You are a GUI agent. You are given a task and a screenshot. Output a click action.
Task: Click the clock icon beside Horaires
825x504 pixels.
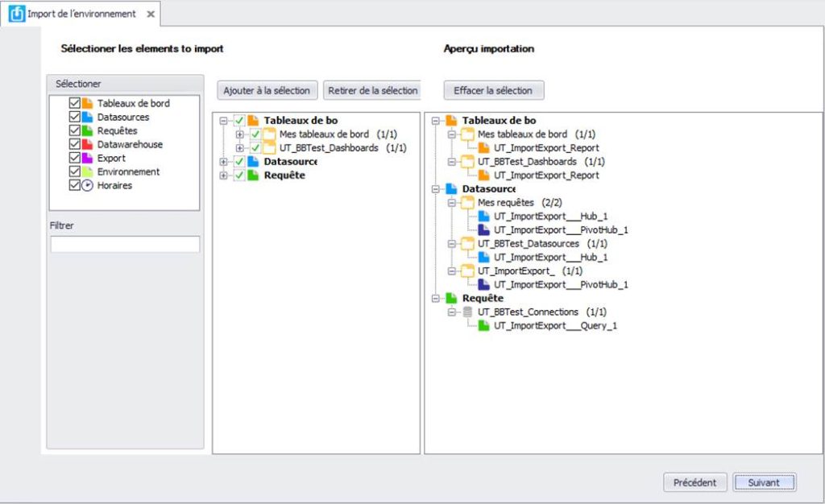pyautogui.click(x=87, y=185)
